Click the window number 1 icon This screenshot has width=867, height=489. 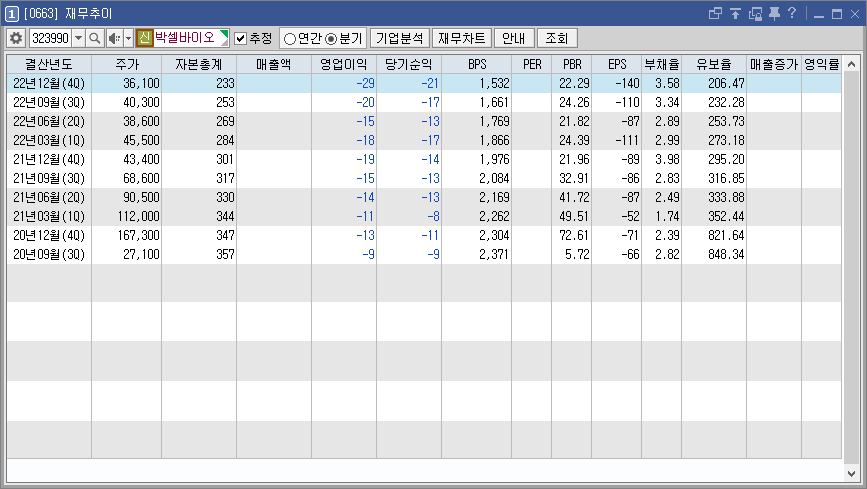coord(12,13)
